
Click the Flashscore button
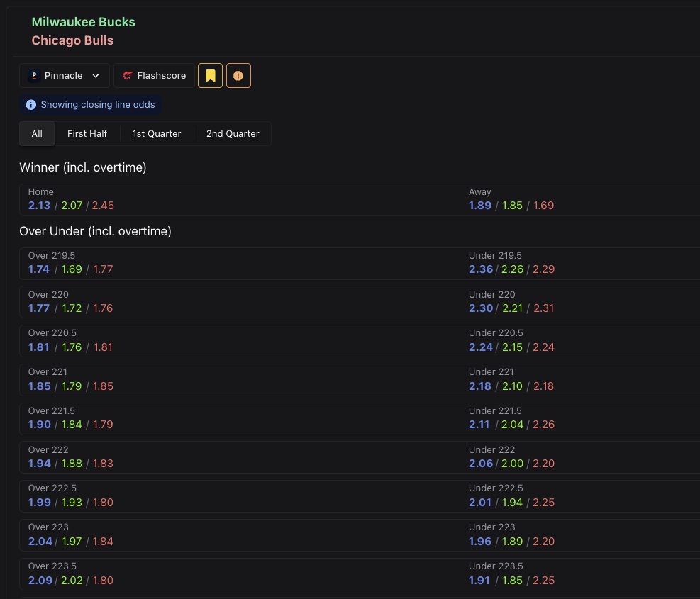point(154,76)
